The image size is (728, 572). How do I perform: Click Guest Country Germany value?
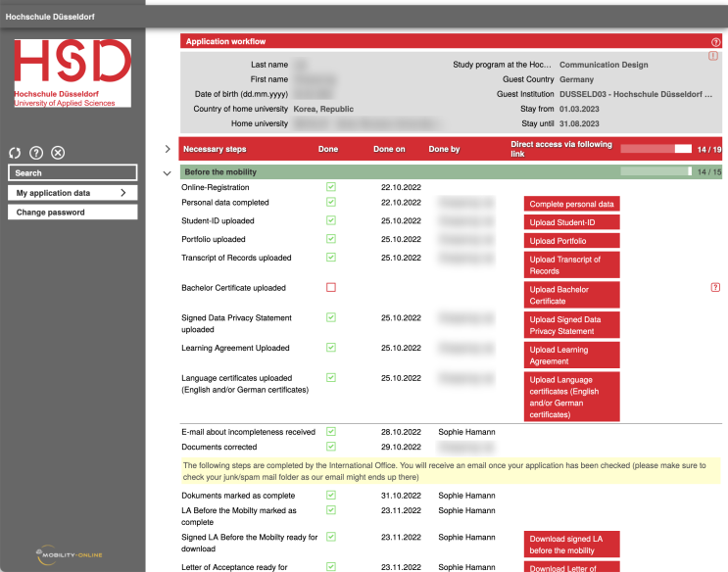point(576,79)
